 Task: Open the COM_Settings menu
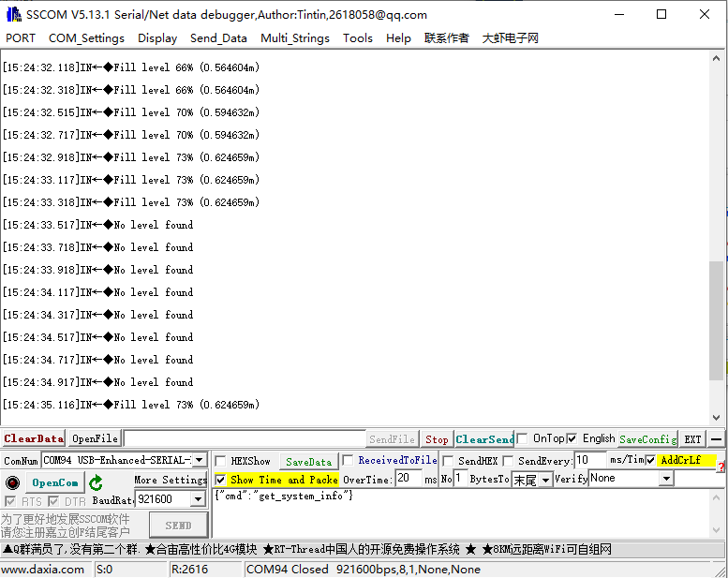coord(86,38)
